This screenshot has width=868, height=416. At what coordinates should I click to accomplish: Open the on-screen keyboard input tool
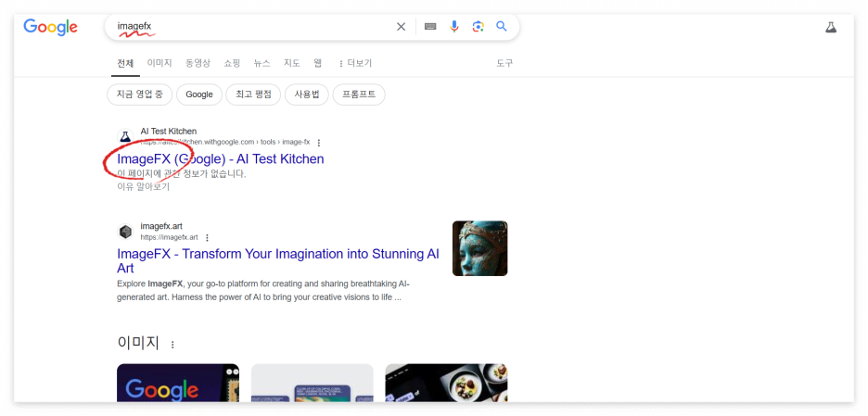point(430,27)
